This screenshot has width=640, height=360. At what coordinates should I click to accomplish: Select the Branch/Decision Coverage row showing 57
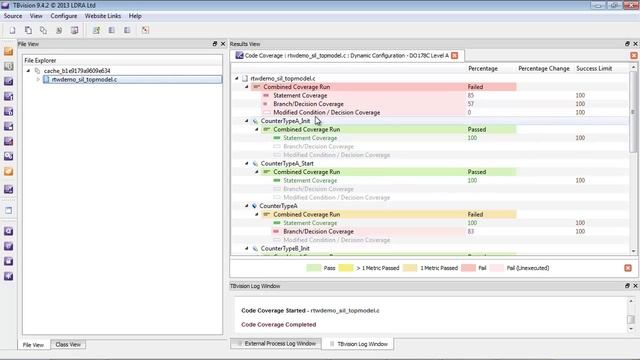coord(430,104)
